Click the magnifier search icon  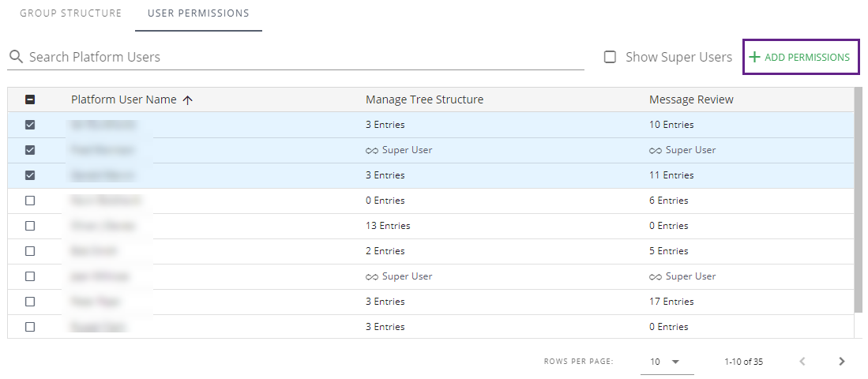17,56
